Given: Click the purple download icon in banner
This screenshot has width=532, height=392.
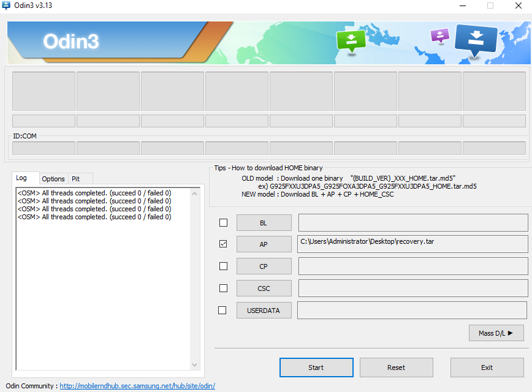Looking at the screenshot, I should point(440,36).
